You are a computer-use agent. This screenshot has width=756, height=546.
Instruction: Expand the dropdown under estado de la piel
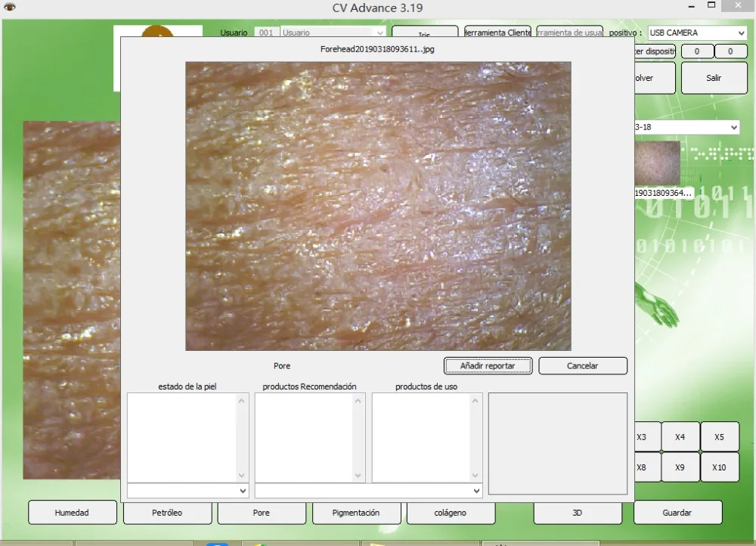point(188,491)
